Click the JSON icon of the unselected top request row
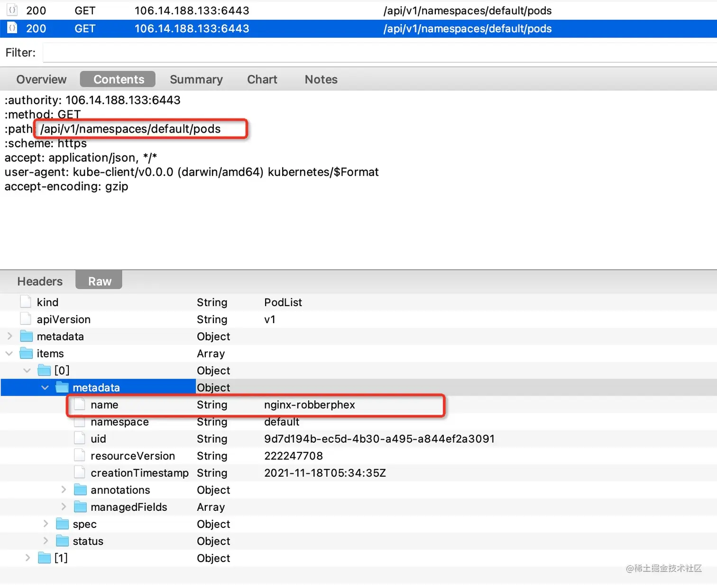The height and width of the screenshot is (588, 717). (x=12, y=10)
